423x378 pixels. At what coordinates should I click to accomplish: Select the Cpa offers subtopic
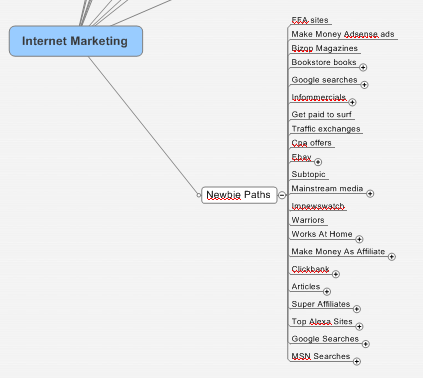click(x=311, y=143)
